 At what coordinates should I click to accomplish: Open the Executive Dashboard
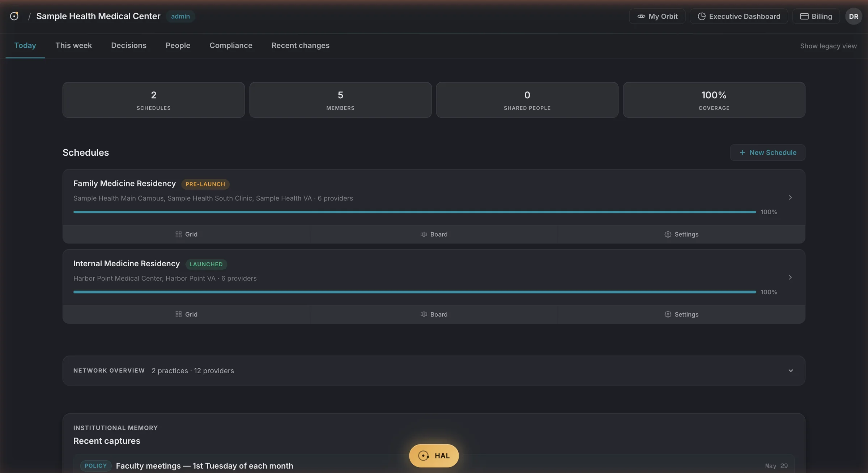tap(739, 16)
